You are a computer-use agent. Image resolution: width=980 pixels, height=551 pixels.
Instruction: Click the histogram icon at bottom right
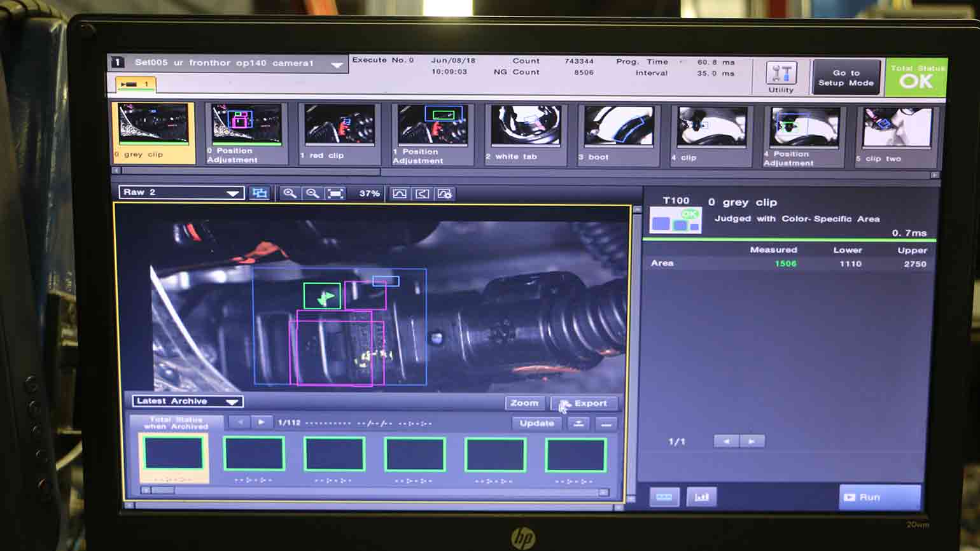(x=700, y=497)
